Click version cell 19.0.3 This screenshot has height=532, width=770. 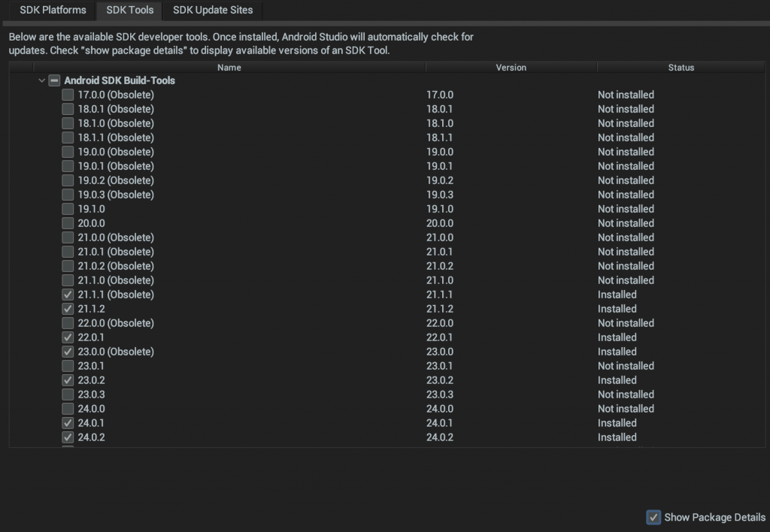click(x=440, y=195)
